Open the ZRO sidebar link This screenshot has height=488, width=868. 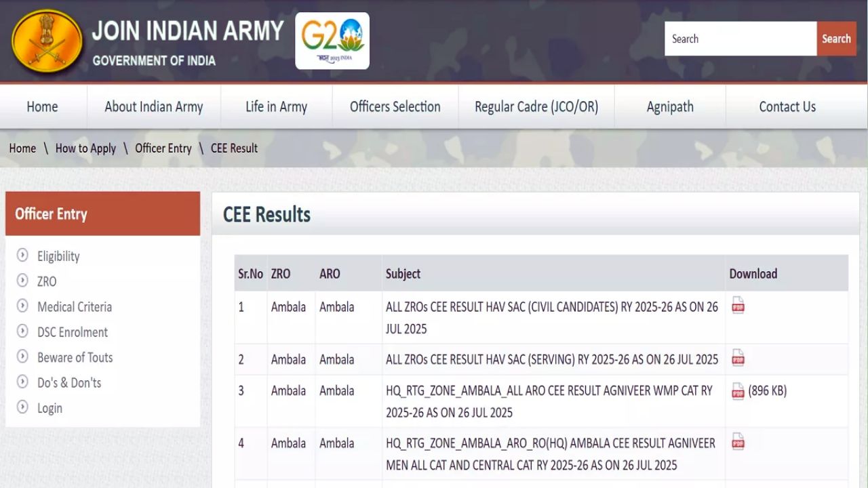tap(47, 281)
